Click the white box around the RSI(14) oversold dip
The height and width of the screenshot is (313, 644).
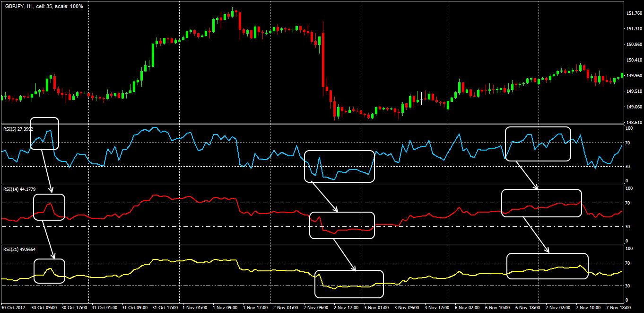tap(342, 226)
